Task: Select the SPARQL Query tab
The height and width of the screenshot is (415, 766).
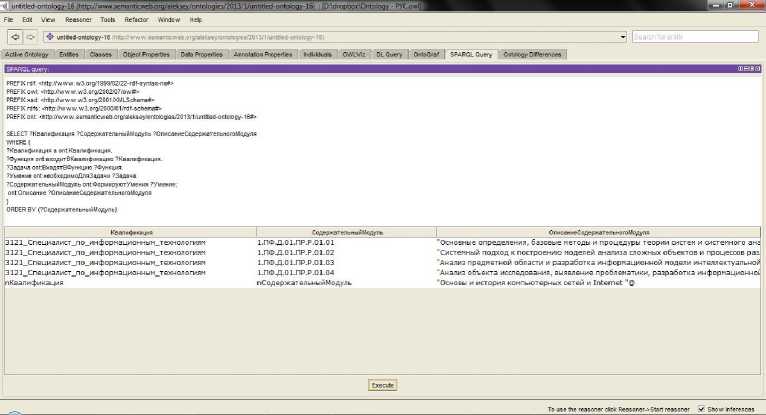Action: click(x=471, y=55)
